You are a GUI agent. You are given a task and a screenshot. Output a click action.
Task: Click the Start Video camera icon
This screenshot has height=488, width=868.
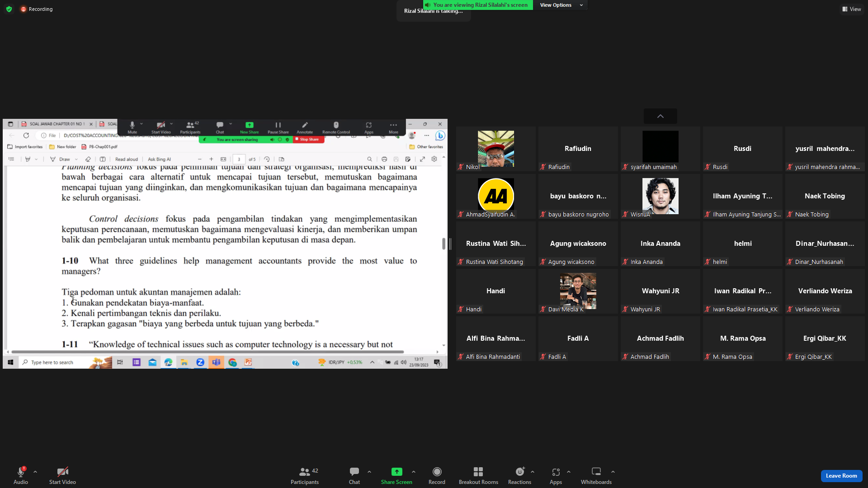(x=62, y=472)
